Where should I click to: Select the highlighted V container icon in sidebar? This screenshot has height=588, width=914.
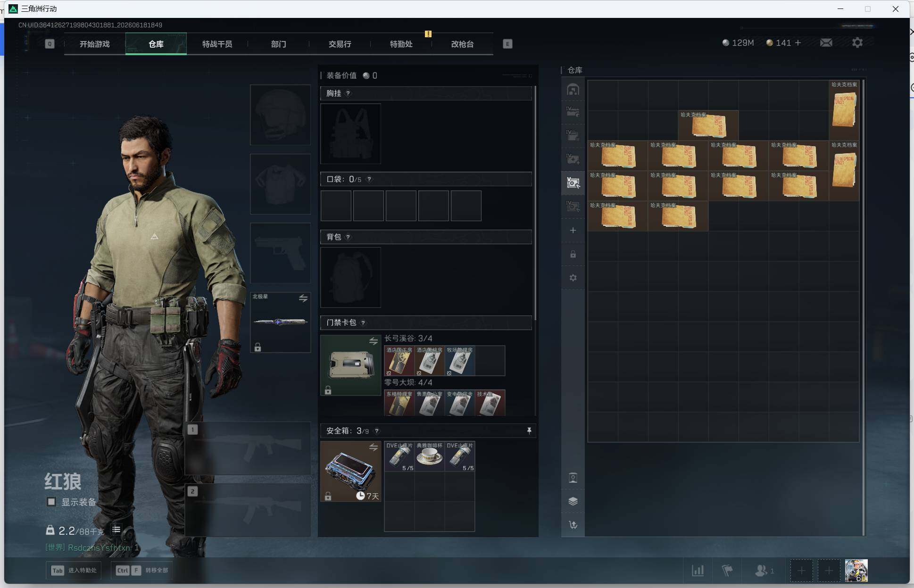[573, 183]
